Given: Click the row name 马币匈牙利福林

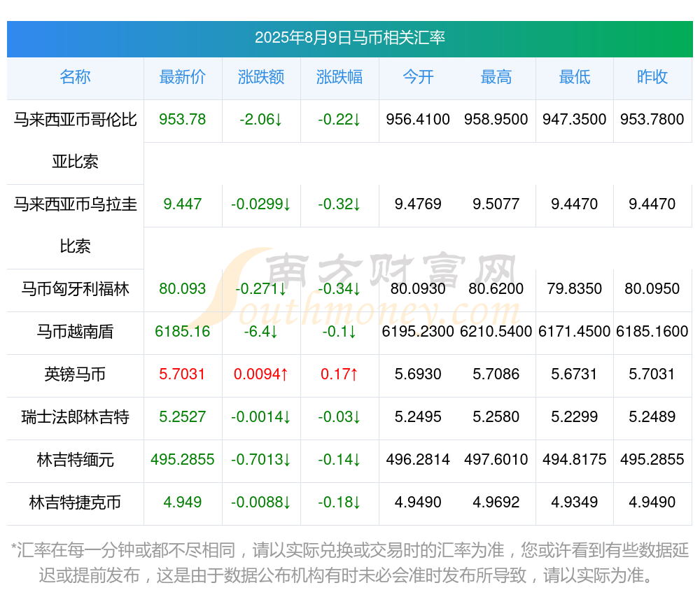Looking at the screenshot, I should [75, 288].
